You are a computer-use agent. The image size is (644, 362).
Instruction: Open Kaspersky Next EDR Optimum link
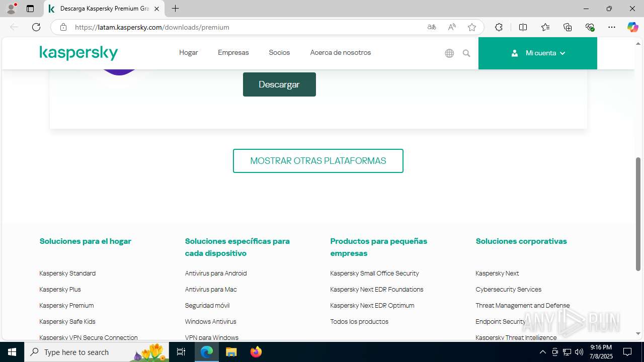(372, 306)
